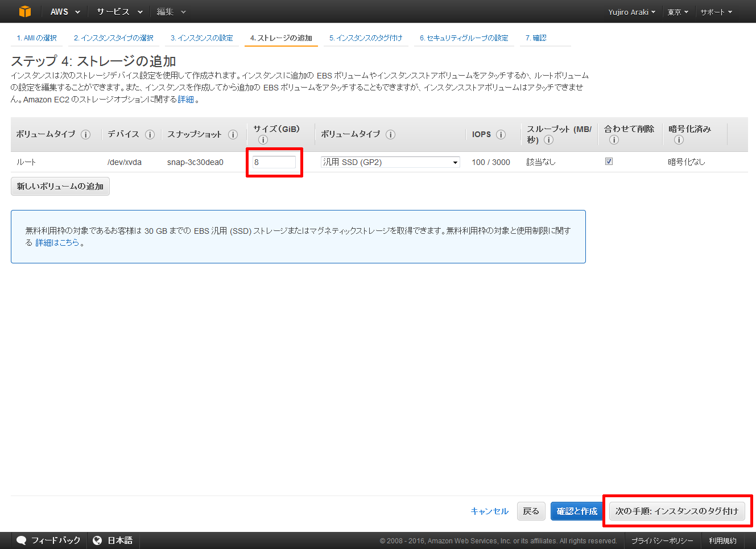Click the キャンセル link

pyautogui.click(x=489, y=511)
